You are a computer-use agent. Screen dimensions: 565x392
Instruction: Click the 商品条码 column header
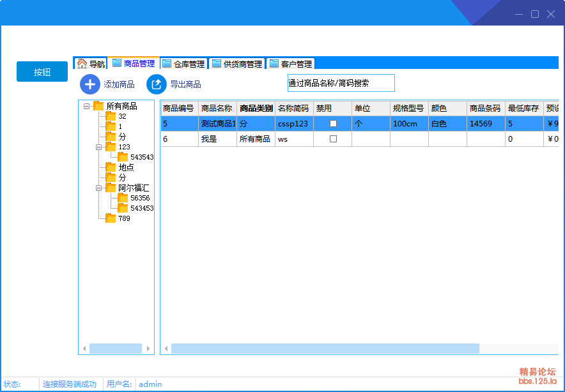pos(486,109)
